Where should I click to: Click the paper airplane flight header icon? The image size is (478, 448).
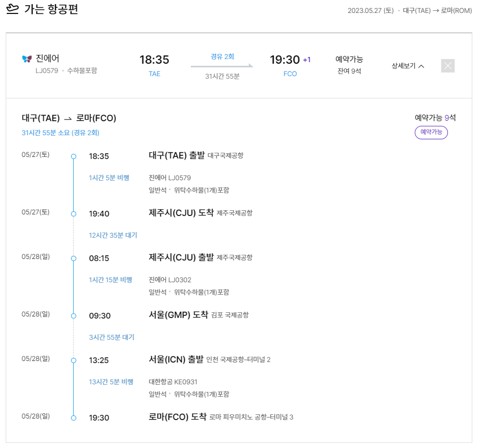pos(12,9)
